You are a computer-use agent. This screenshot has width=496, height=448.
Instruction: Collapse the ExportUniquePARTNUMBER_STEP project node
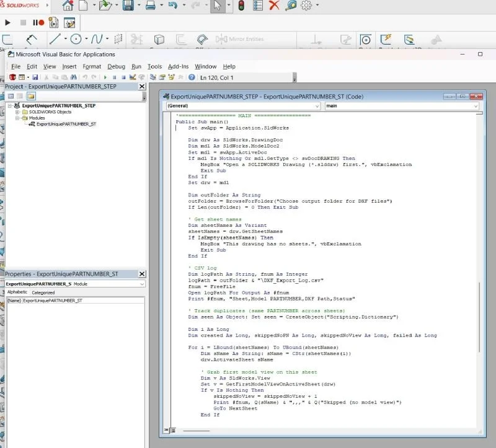[10, 105]
